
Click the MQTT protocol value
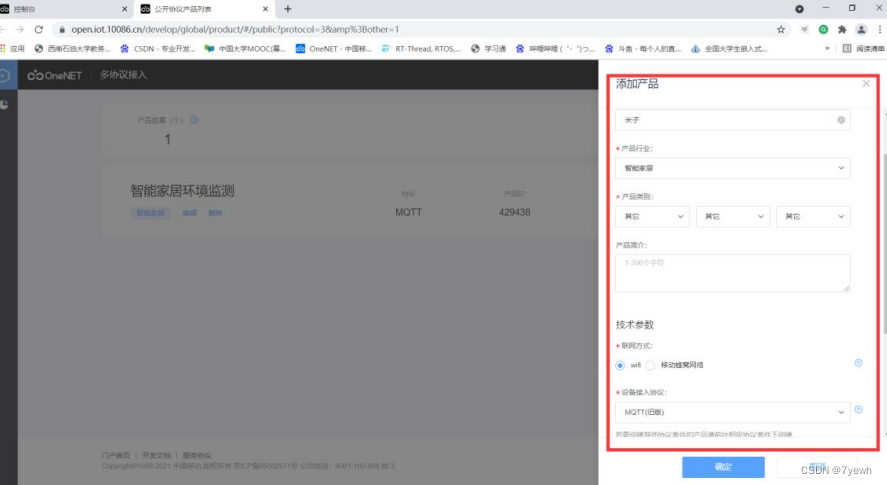pos(408,212)
